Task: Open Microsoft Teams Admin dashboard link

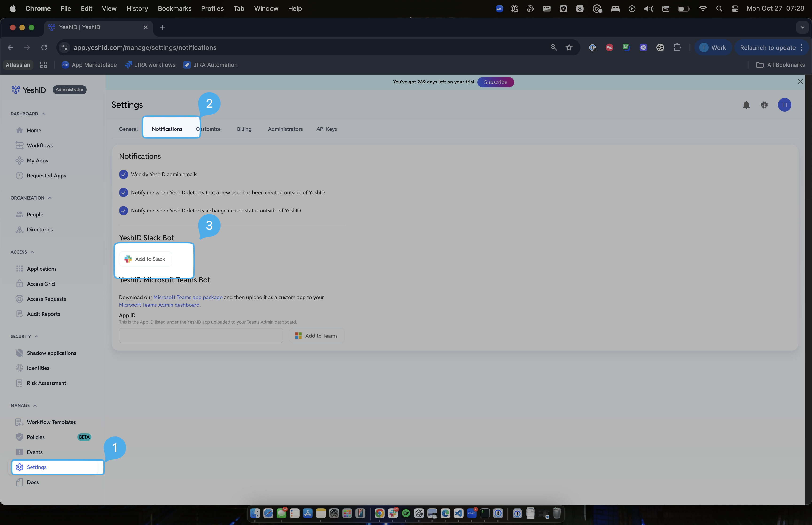Action: point(159,305)
